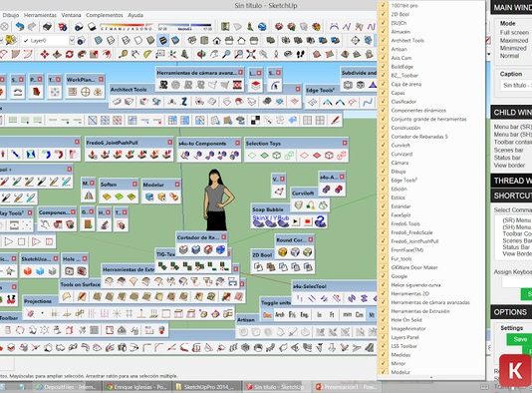
Task: Select the Orbit camera tool
Action: click(201, 54)
